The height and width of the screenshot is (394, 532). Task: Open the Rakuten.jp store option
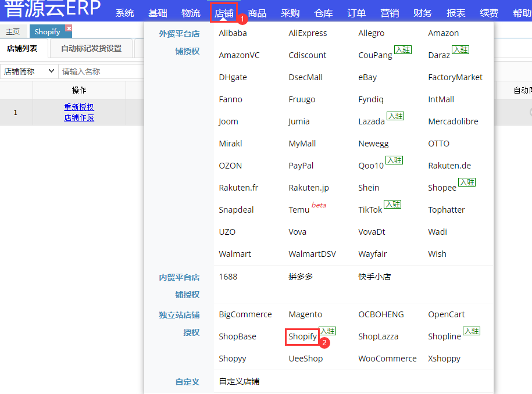click(x=309, y=188)
